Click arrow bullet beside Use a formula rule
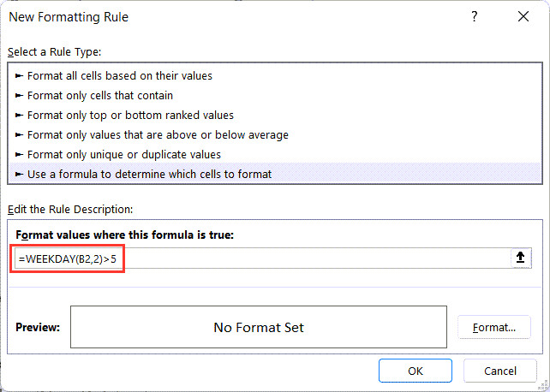The height and width of the screenshot is (392, 550). click(x=20, y=174)
